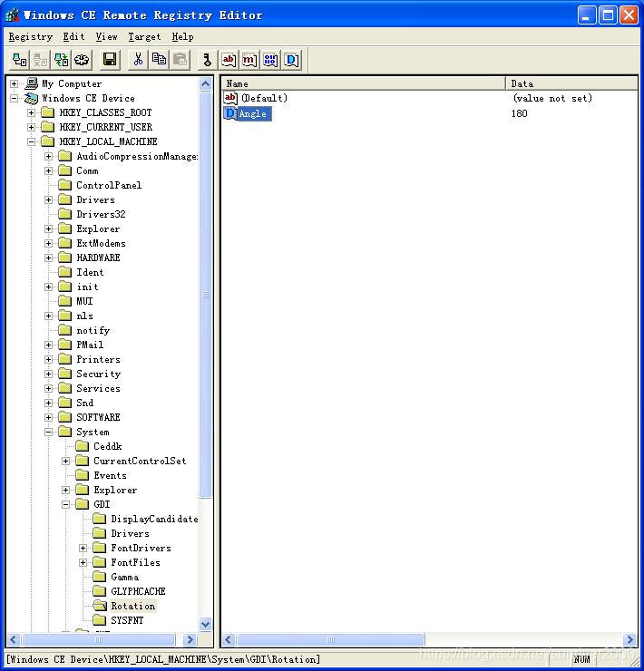Viewport: 644px width, 671px height.
Task: Select the Ceddk key
Action: [x=107, y=446]
